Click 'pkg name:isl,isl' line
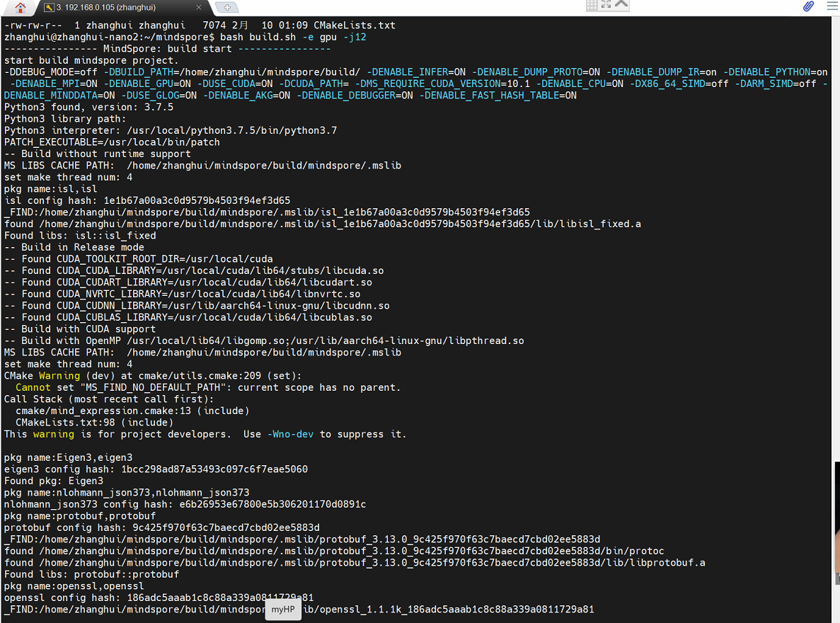This screenshot has height=623, width=840. tap(51, 189)
